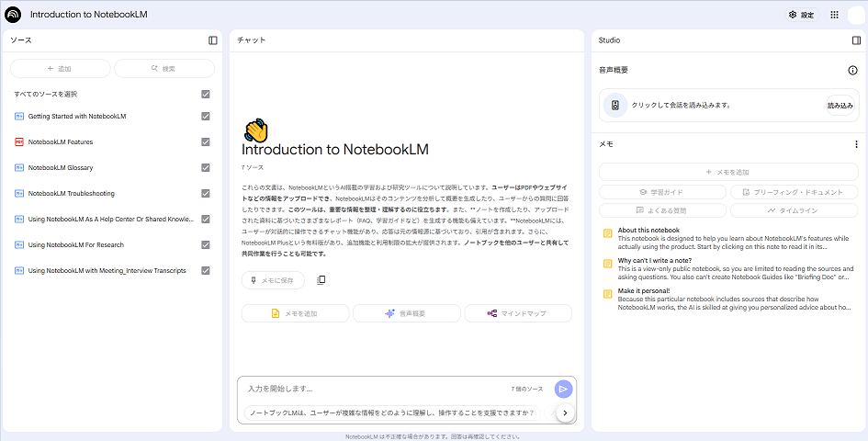Screen dimensions: 868x441
Task: Uncheck the Meeting_Interview Transcripts source checkbox
Action: pyautogui.click(x=206, y=270)
